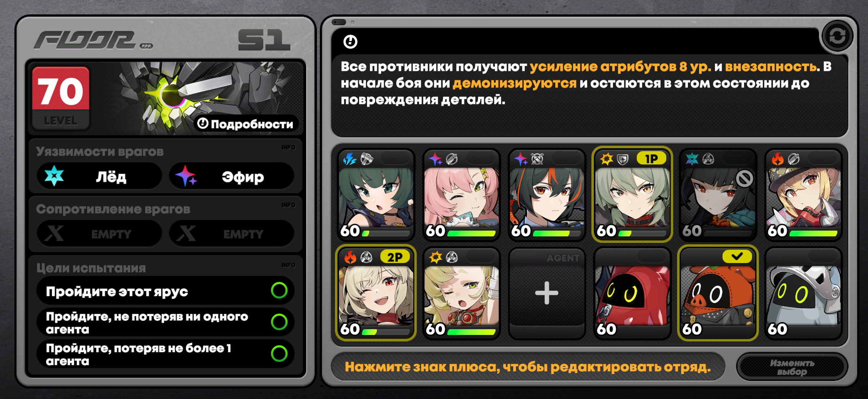Click plus icon in empty AGENT slot

(x=547, y=293)
